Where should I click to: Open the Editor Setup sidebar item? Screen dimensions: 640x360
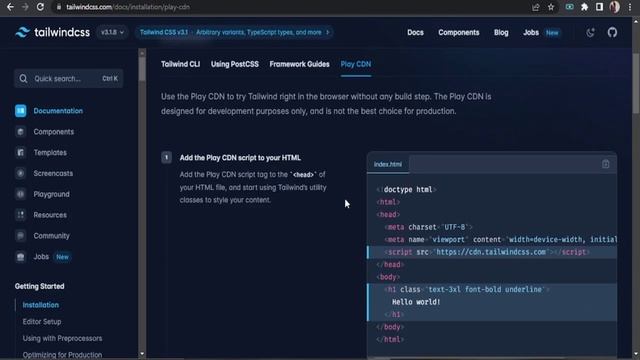point(42,322)
